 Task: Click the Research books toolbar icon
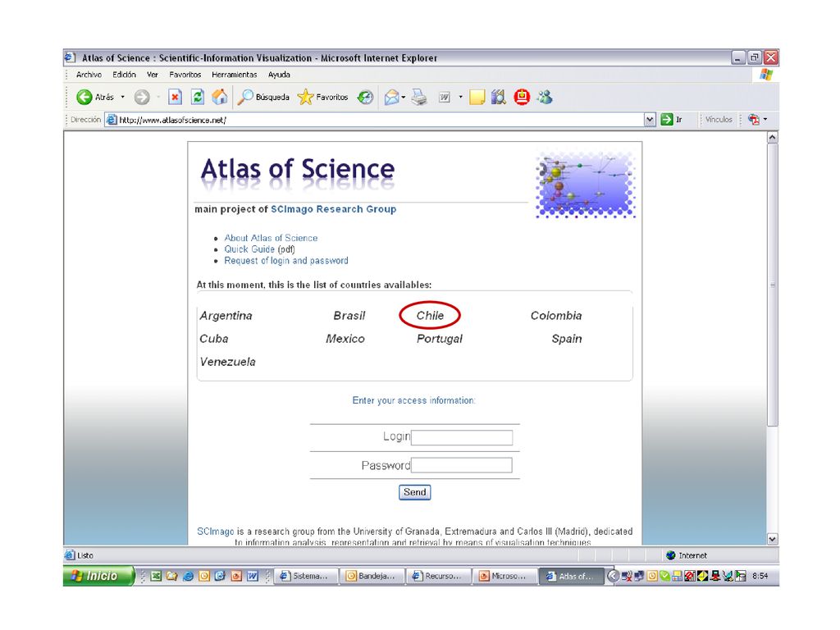click(499, 97)
